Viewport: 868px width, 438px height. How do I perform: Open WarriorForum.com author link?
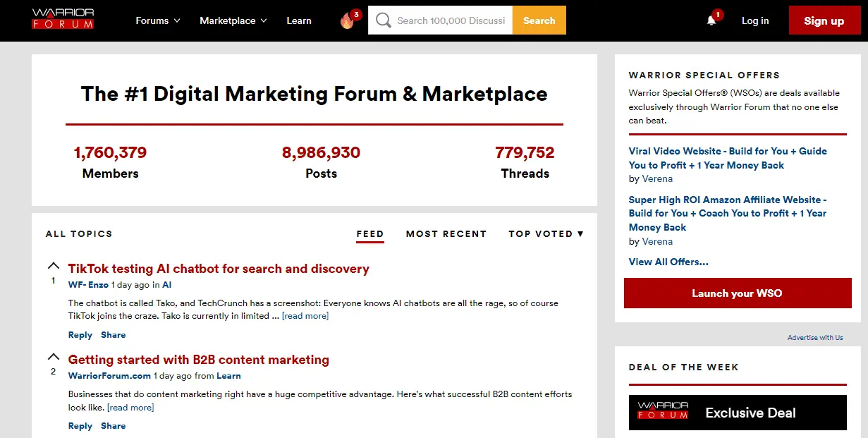109,376
